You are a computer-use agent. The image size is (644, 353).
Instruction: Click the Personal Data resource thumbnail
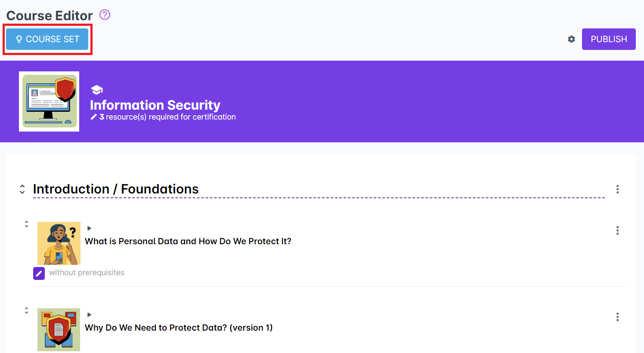point(59,243)
